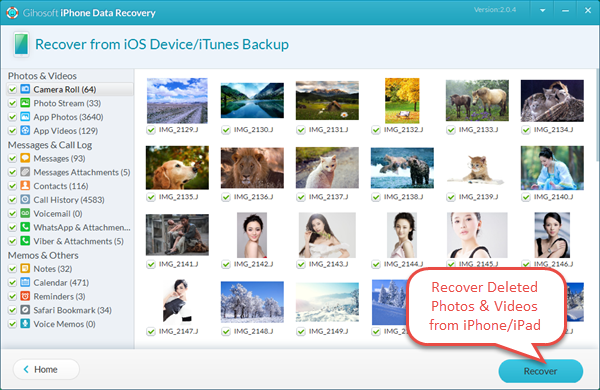Click the Contacts person icon
The width and height of the screenshot is (600, 390).
click(25, 186)
